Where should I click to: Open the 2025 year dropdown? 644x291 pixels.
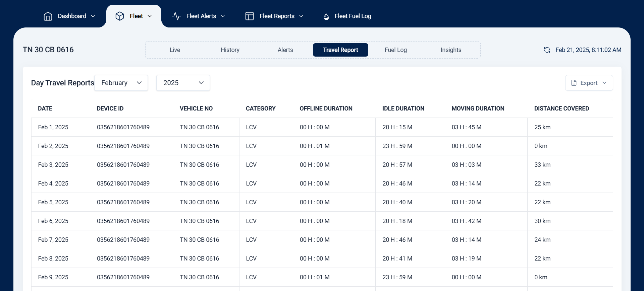[x=183, y=83]
